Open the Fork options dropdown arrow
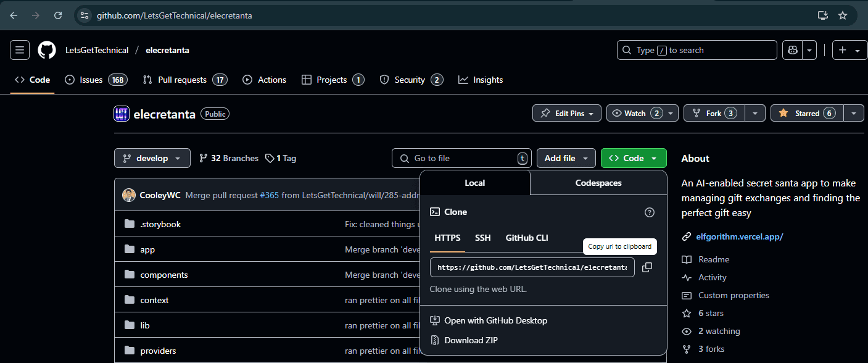Viewport: 868px width, 363px height. [x=755, y=113]
